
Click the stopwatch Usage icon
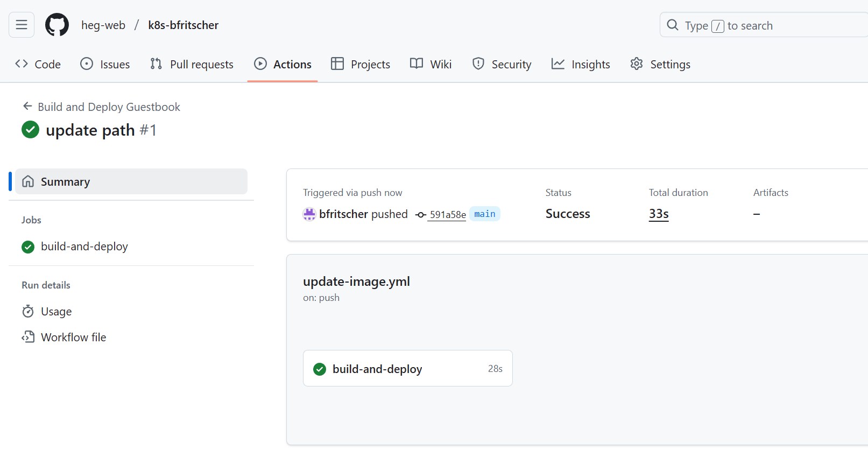click(x=28, y=312)
